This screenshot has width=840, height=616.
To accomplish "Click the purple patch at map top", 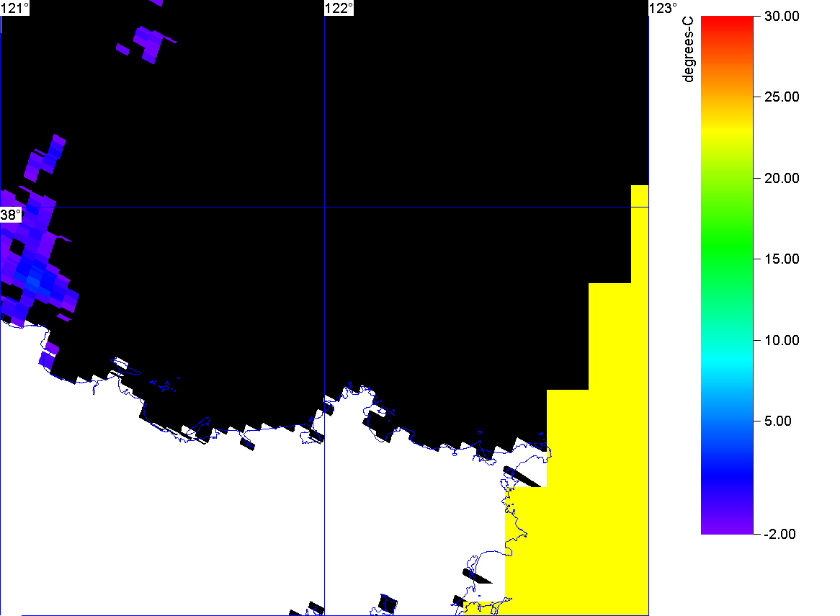I will [150, 42].
